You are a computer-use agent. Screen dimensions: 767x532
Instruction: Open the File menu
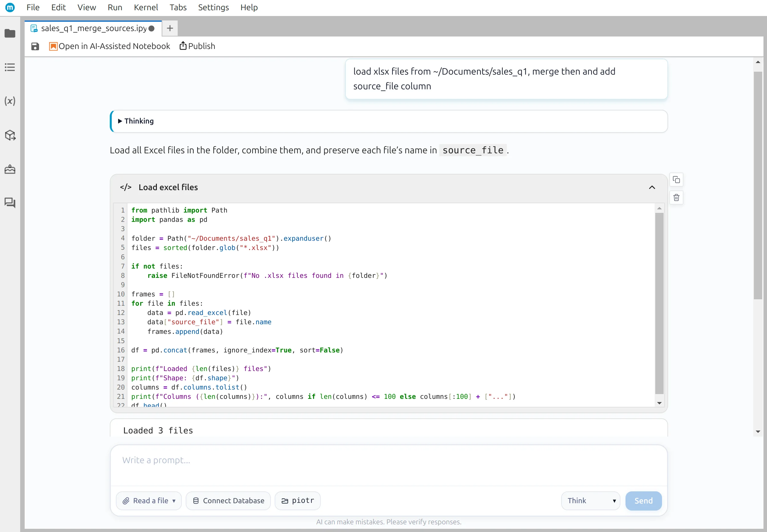[x=33, y=7]
